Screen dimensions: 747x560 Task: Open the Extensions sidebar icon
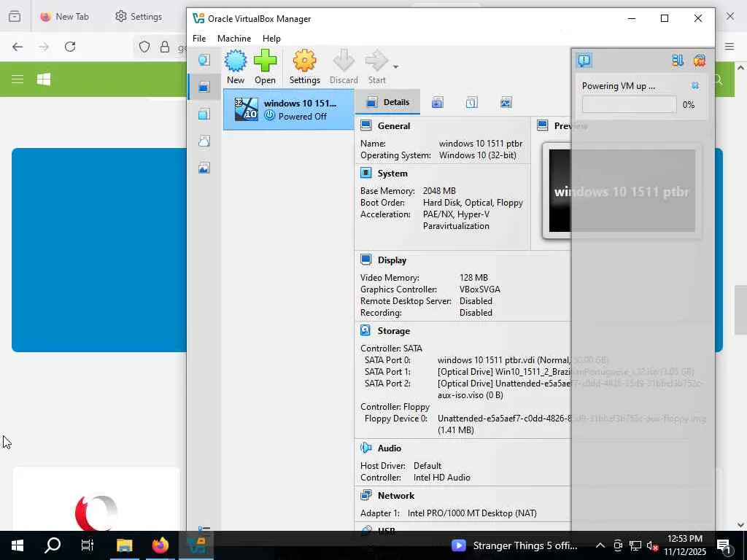204,114
